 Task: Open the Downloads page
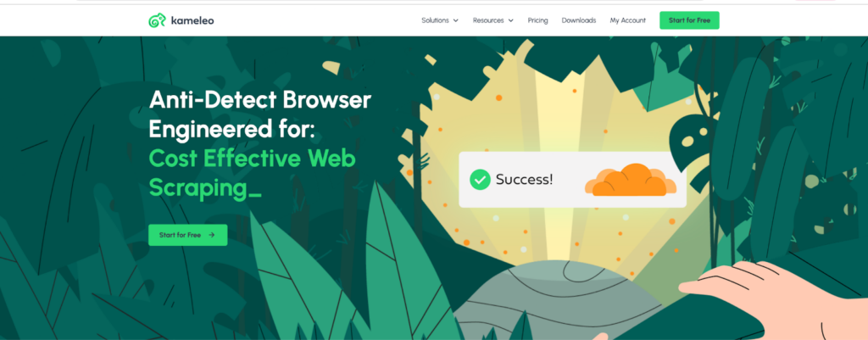tap(578, 20)
